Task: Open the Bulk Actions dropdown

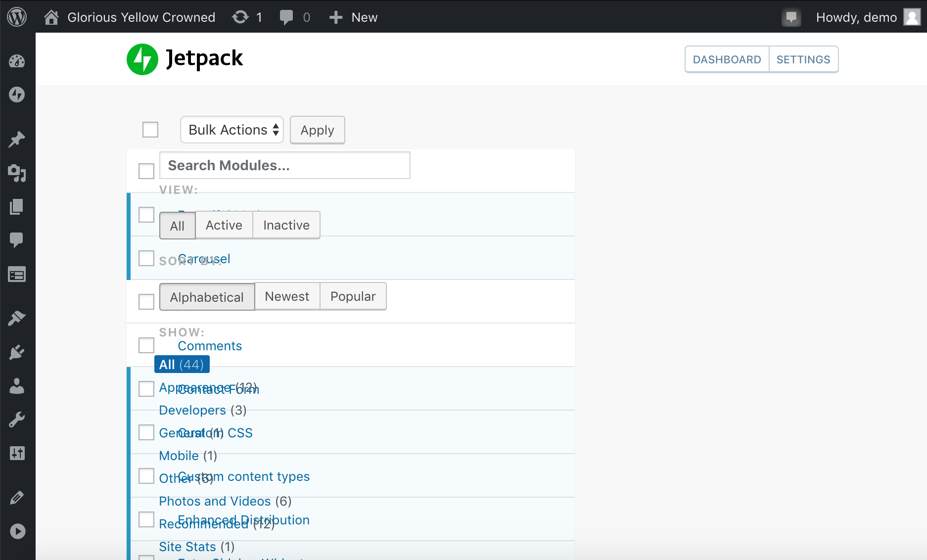Action: coord(232,130)
